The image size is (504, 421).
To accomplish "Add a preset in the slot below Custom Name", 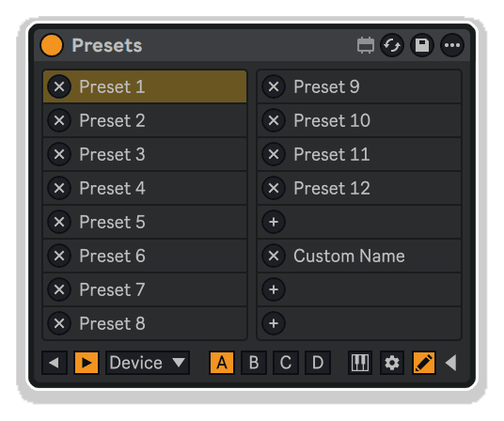I will point(274,289).
